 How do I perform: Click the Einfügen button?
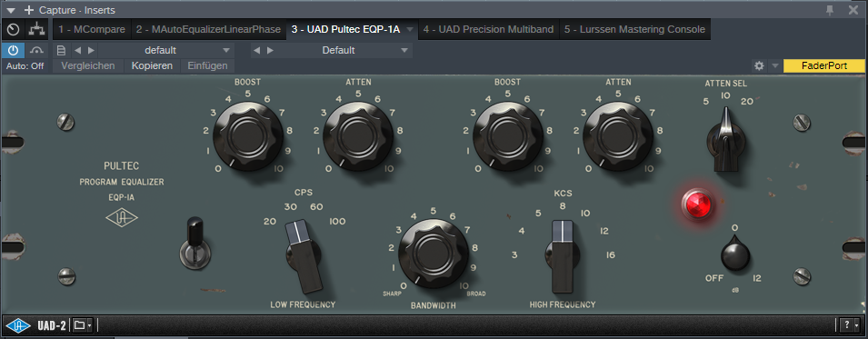[x=207, y=66]
